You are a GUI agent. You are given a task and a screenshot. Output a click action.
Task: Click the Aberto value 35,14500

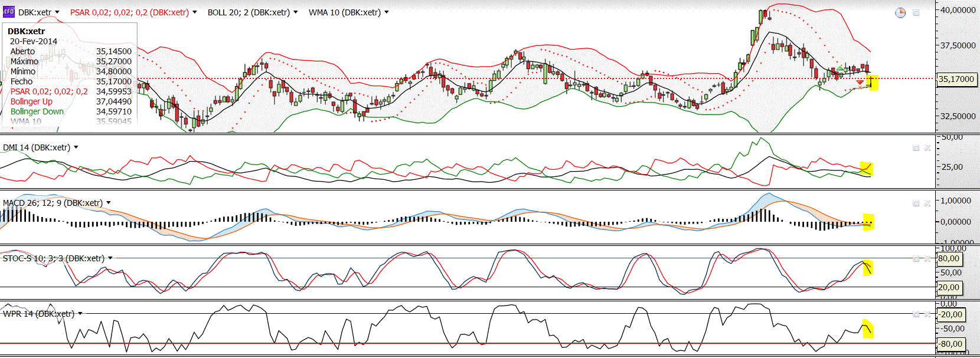(x=114, y=51)
